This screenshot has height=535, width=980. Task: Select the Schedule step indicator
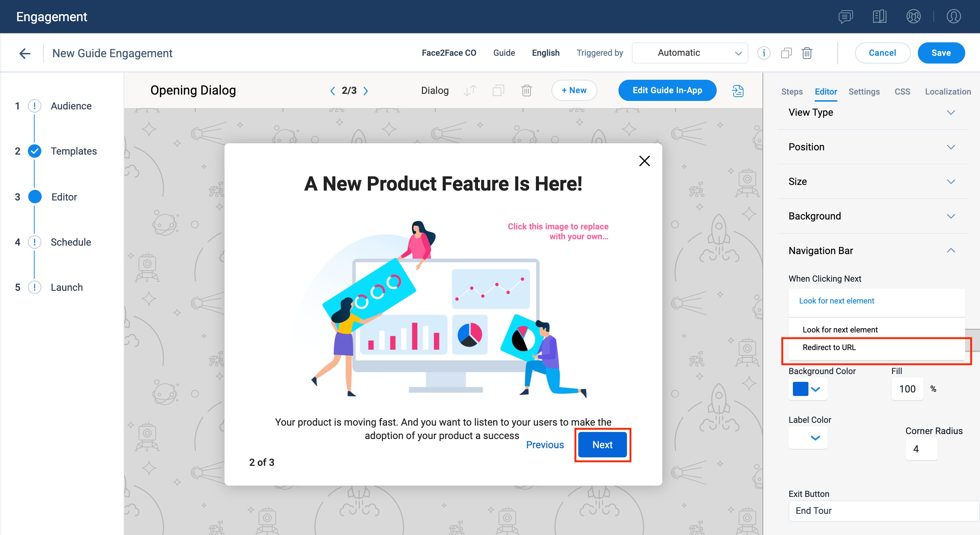click(35, 242)
